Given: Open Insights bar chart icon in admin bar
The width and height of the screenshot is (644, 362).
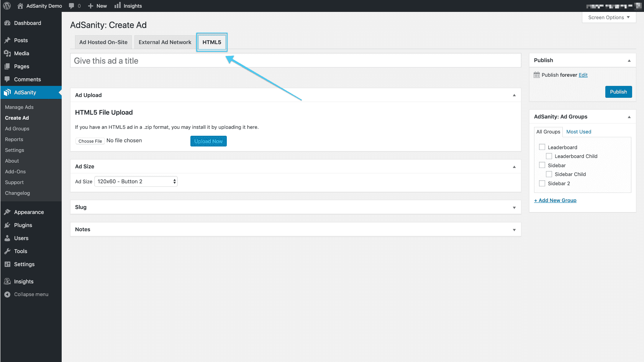Looking at the screenshot, I should tap(118, 5).
